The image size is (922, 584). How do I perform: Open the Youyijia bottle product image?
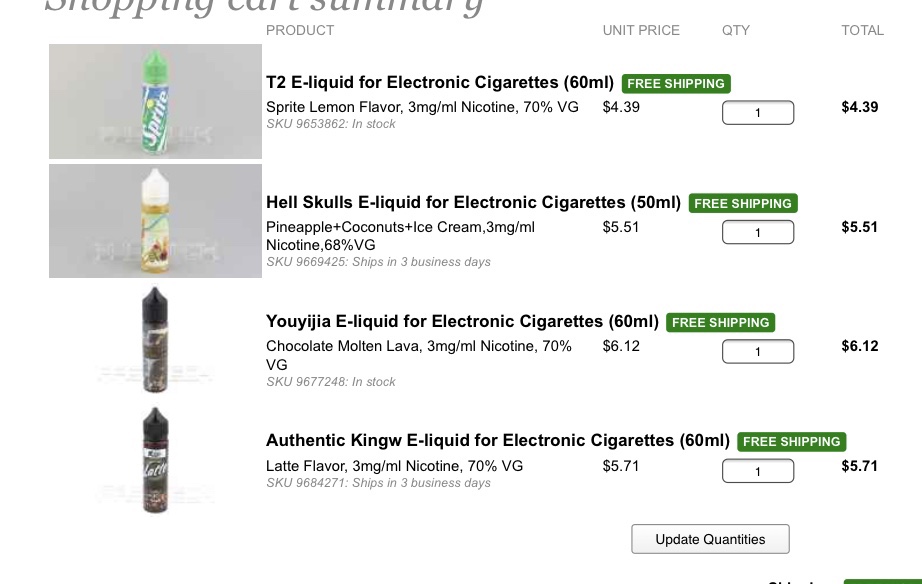click(155, 340)
